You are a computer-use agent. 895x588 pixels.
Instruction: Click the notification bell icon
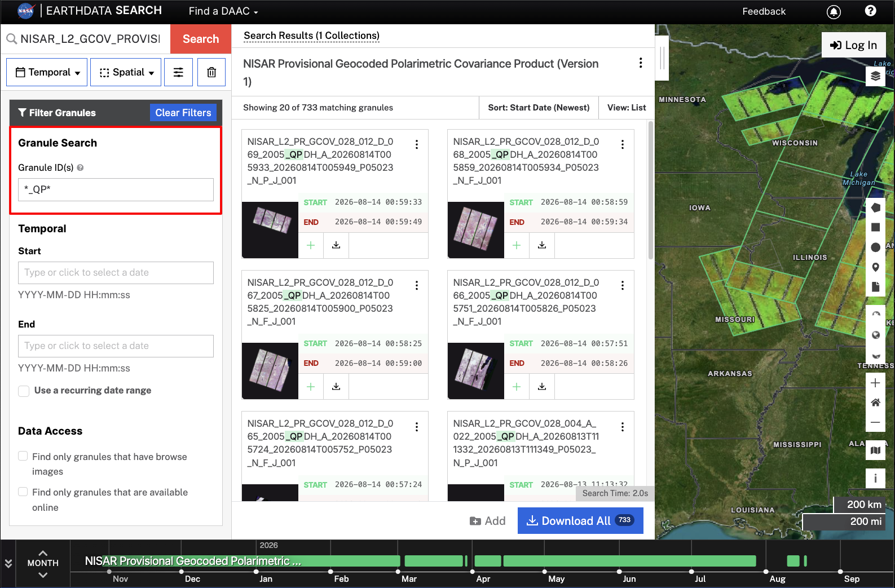[834, 12]
